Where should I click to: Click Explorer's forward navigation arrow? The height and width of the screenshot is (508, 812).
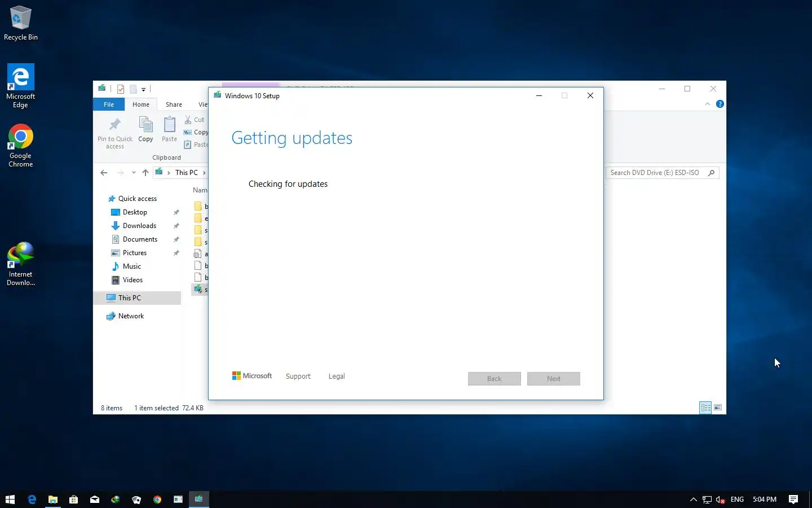(120, 173)
